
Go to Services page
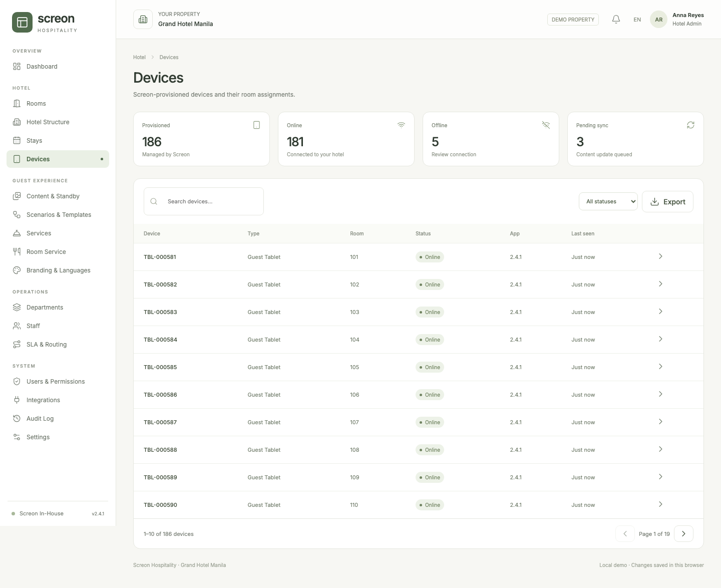58,233
